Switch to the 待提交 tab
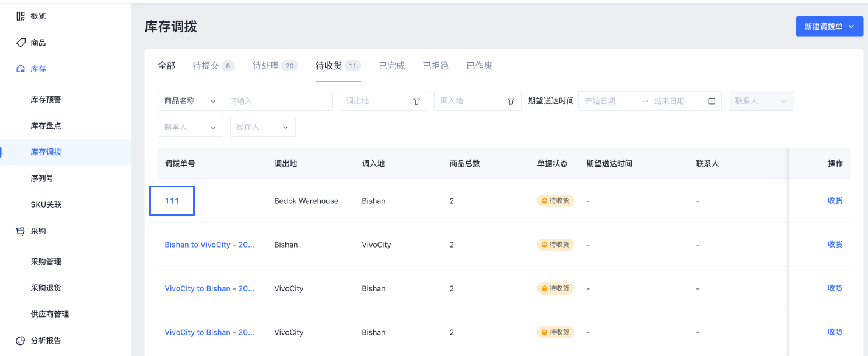The height and width of the screenshot is (356, 868). click(214, 66)
